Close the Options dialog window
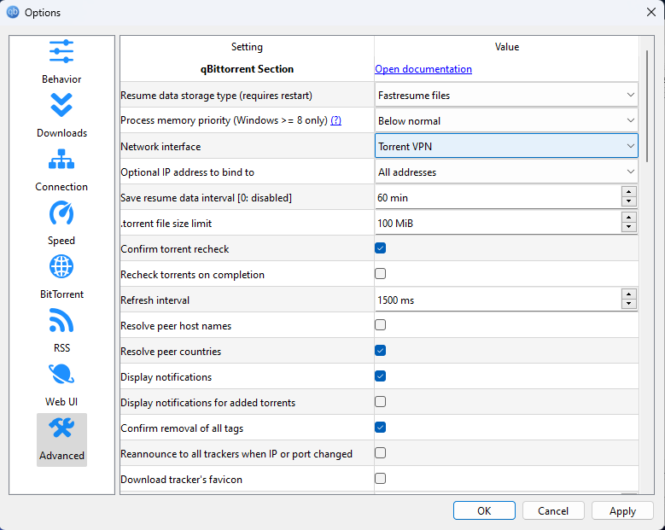 pyautogui.click(x=651, y=12)
